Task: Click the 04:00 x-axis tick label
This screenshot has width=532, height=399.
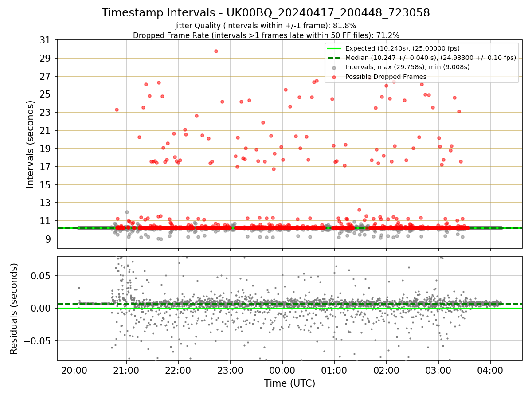Action: point(490,371)
